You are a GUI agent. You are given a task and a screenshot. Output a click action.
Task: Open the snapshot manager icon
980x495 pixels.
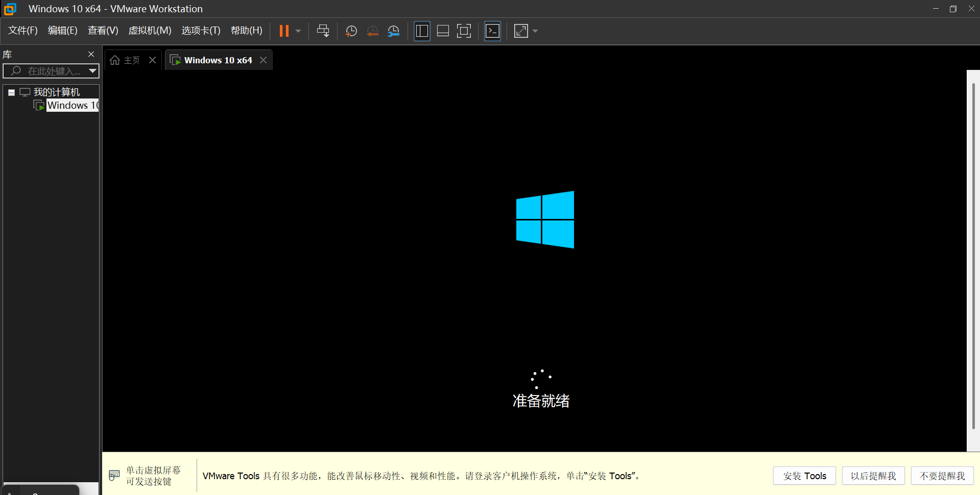pos(394,31)
